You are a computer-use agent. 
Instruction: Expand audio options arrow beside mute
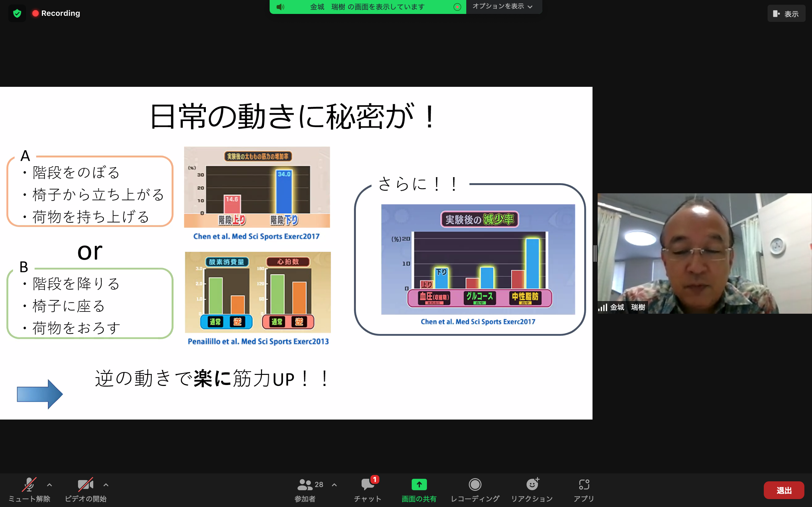pos(49,485)
